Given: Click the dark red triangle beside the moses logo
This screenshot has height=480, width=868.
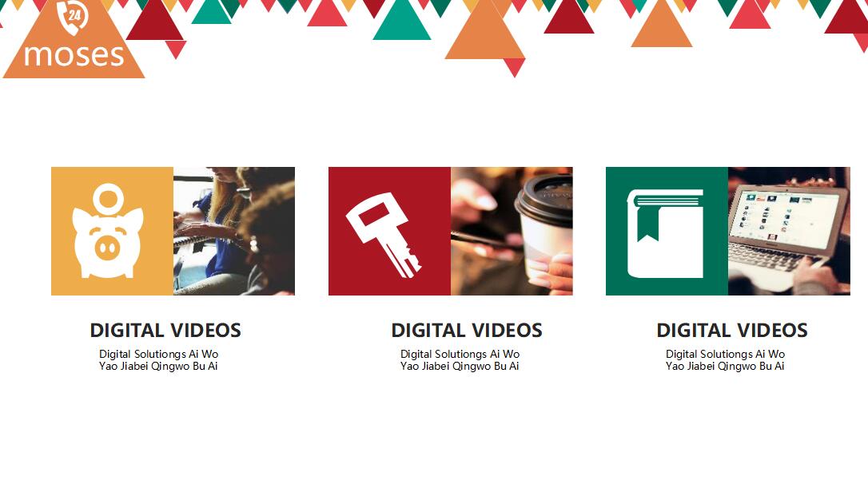Looking at the screenshot, I should [x=154, y=22].
